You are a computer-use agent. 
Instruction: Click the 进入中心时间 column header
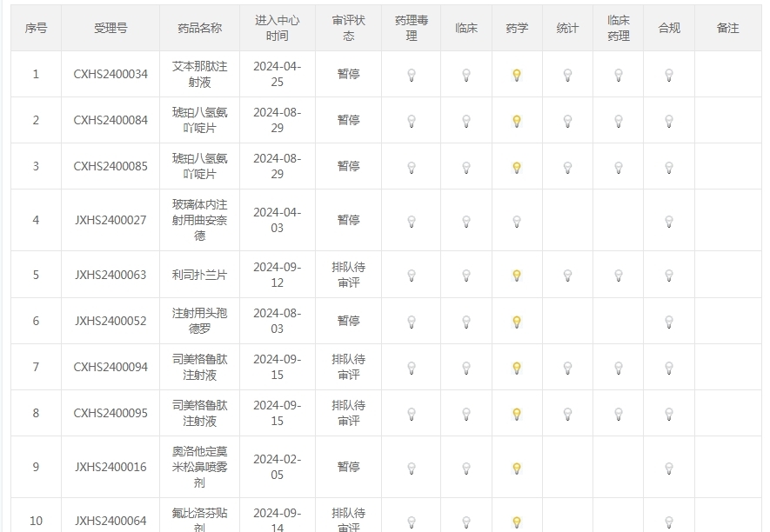277,28
